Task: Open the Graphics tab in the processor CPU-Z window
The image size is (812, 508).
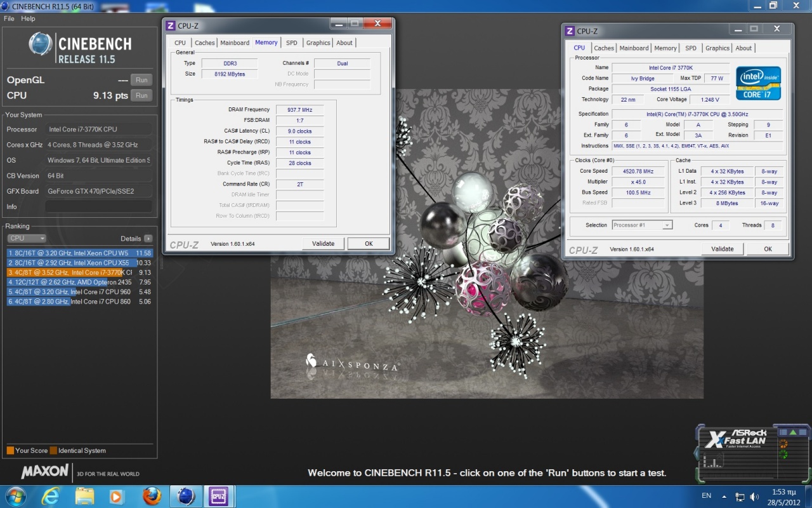Action: pyautogui.click(x=717, y=48)
